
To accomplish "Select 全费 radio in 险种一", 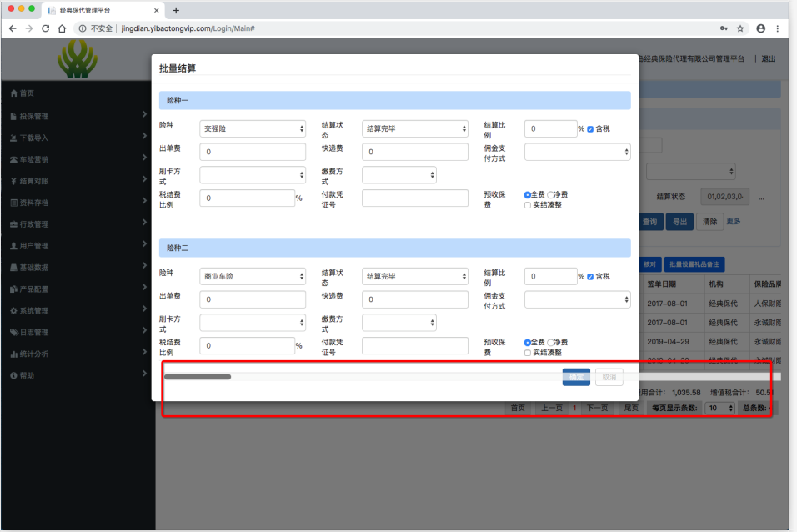I will coord(527,195).
